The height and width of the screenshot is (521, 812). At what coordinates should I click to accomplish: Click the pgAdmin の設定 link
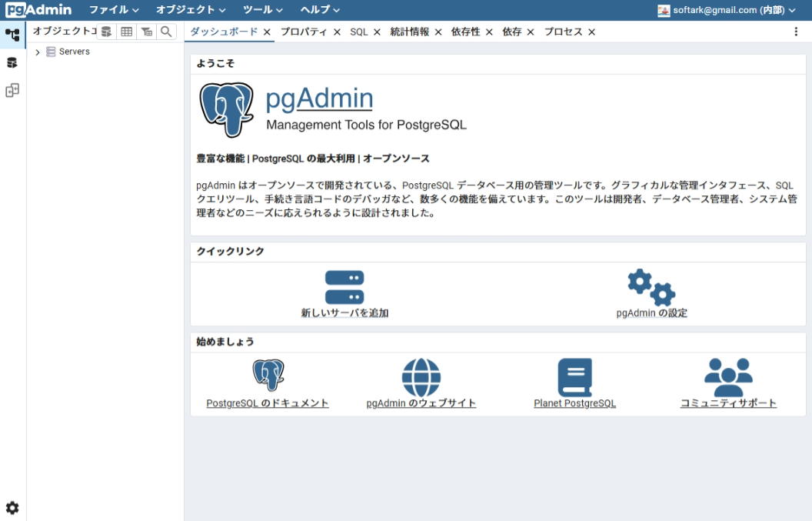pos(651,312)
